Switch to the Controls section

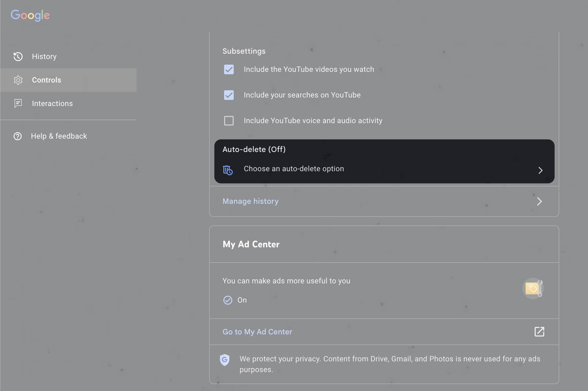[x=46, y=80]
